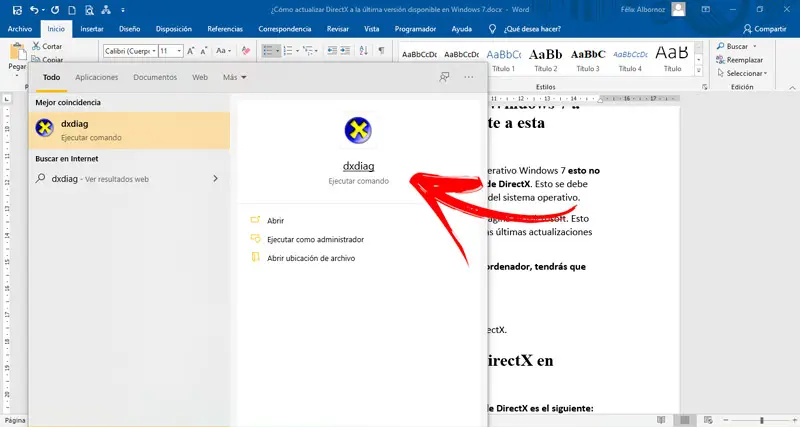Toggle the numbered list button
800x427 pixels.
288,51
